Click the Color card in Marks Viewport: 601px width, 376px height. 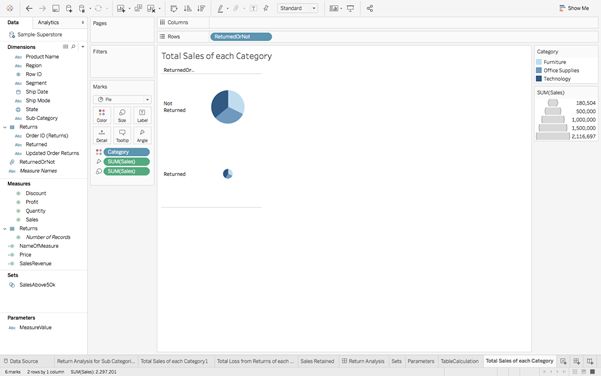click(x=102, y=115)
